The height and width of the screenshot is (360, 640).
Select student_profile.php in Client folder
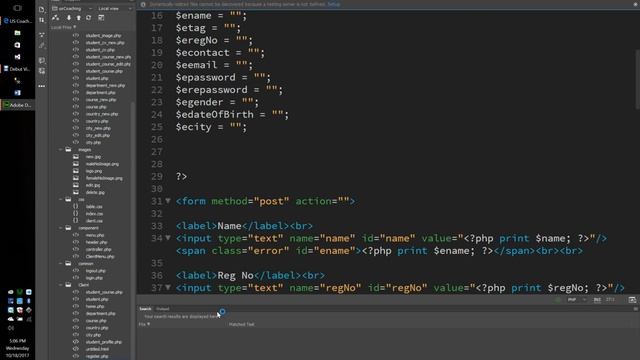[x=104, y=342]
